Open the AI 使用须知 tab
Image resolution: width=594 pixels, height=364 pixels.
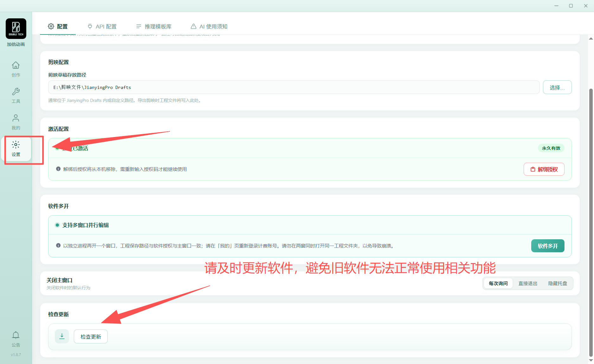209,27
